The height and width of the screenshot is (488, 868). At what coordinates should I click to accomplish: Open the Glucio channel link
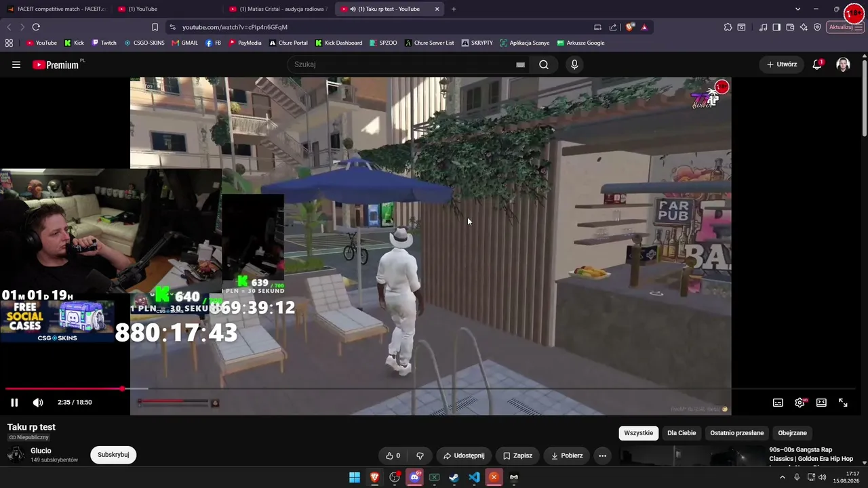tap(41, 451)
